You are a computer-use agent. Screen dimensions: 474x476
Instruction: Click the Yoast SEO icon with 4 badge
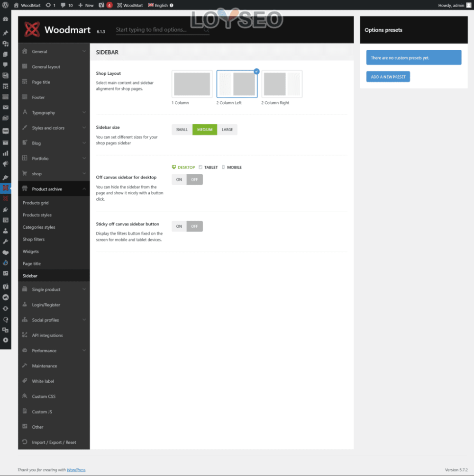(101, 5)
